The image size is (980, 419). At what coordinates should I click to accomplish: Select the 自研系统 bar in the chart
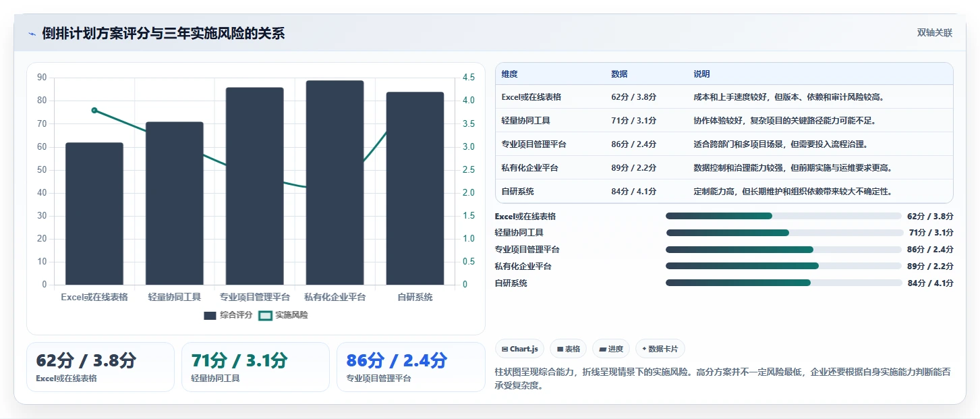[x=415, y=188]
